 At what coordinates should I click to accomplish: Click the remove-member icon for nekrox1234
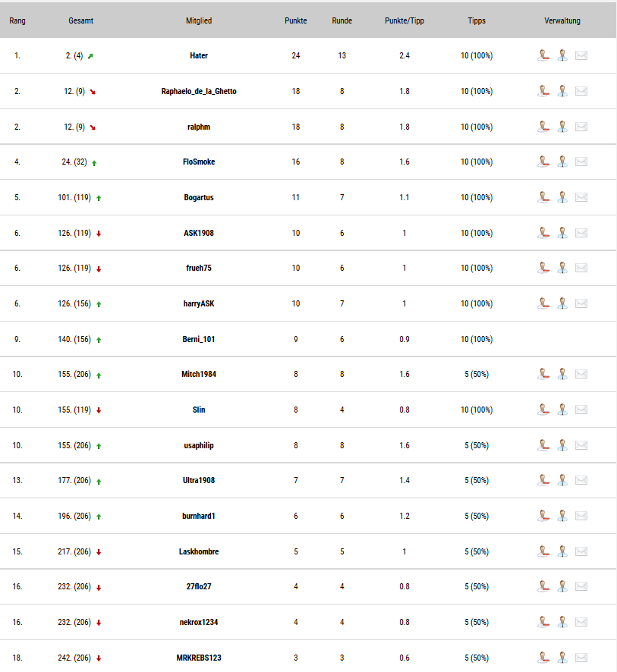pyautogui.click(x=543, y=622)
